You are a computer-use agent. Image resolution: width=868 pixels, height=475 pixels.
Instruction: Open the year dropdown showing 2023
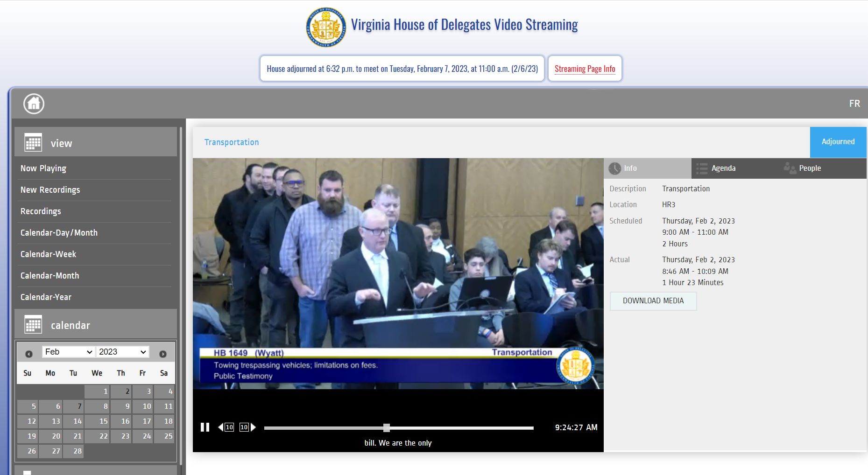(x=123, y=352)
